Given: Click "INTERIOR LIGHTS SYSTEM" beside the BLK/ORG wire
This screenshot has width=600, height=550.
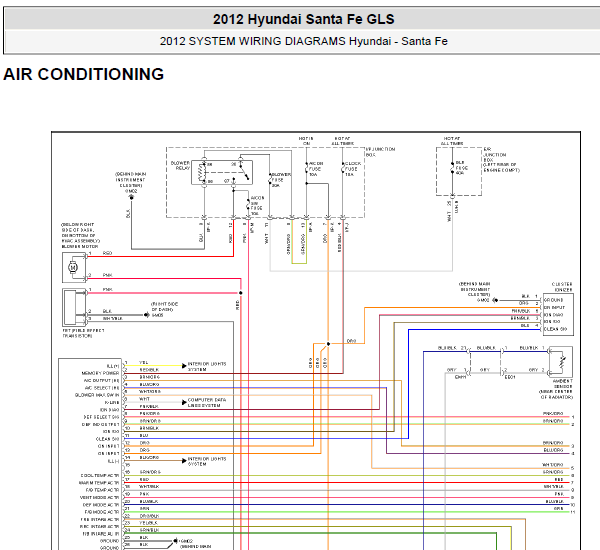Looking at the screenshot, I should (207, 461).
